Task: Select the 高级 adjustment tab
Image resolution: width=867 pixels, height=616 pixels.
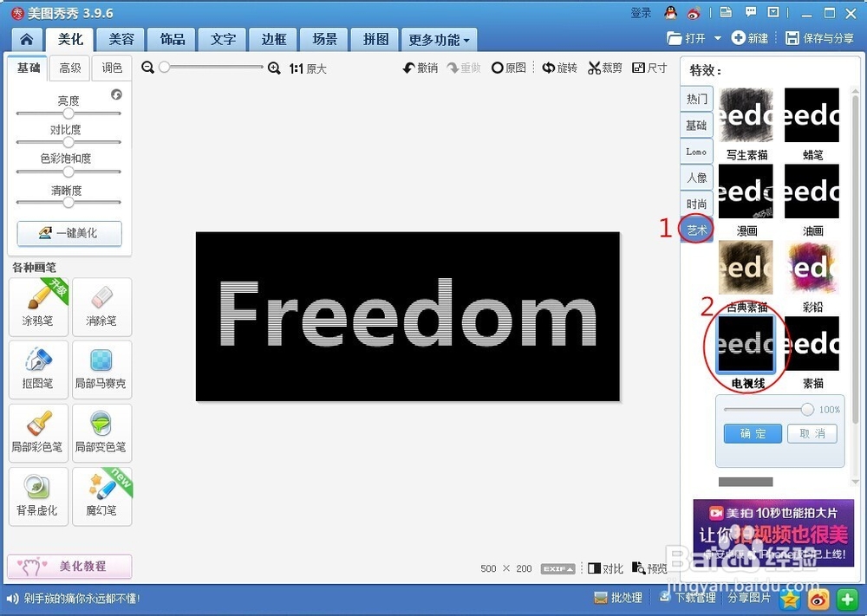Action: pyautogui.click(x=69, y=68)
